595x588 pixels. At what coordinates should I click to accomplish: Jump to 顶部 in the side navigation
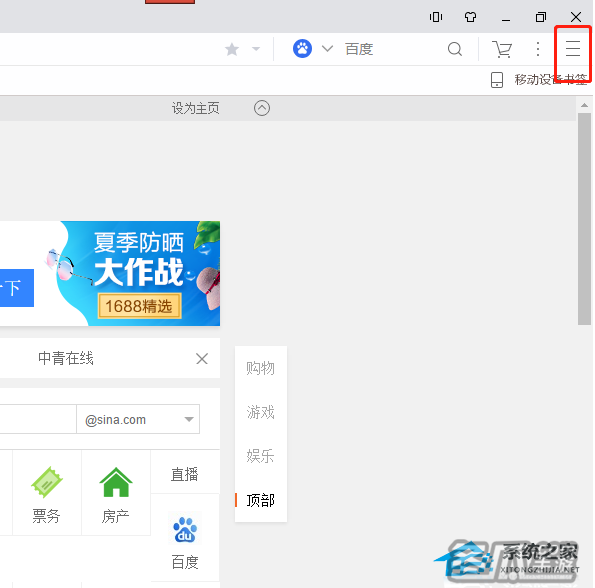(260, 500)
